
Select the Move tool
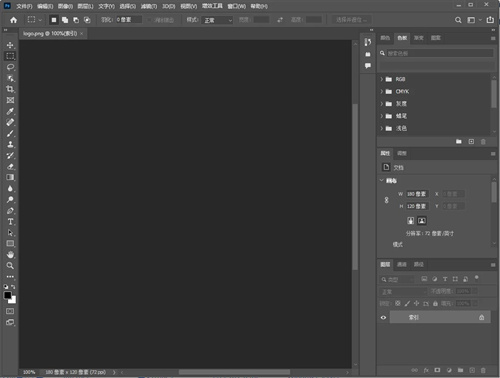click(x=10, y=45)
